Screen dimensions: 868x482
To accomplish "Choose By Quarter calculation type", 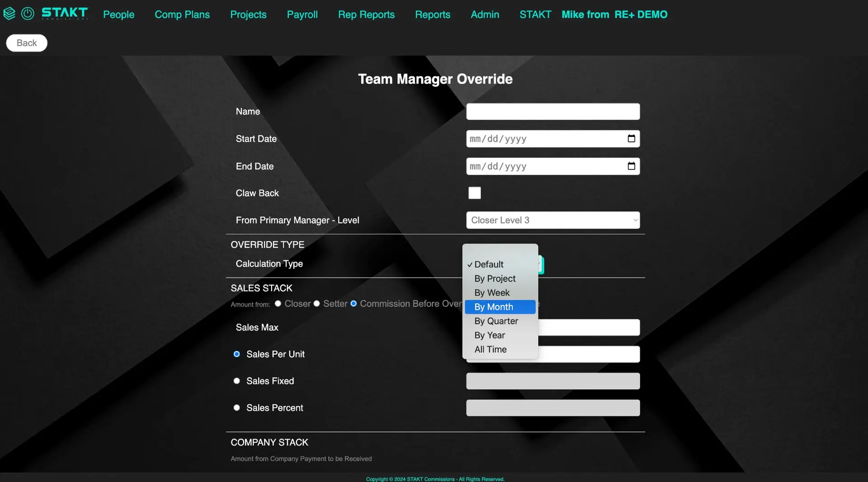I will point(500,321).
